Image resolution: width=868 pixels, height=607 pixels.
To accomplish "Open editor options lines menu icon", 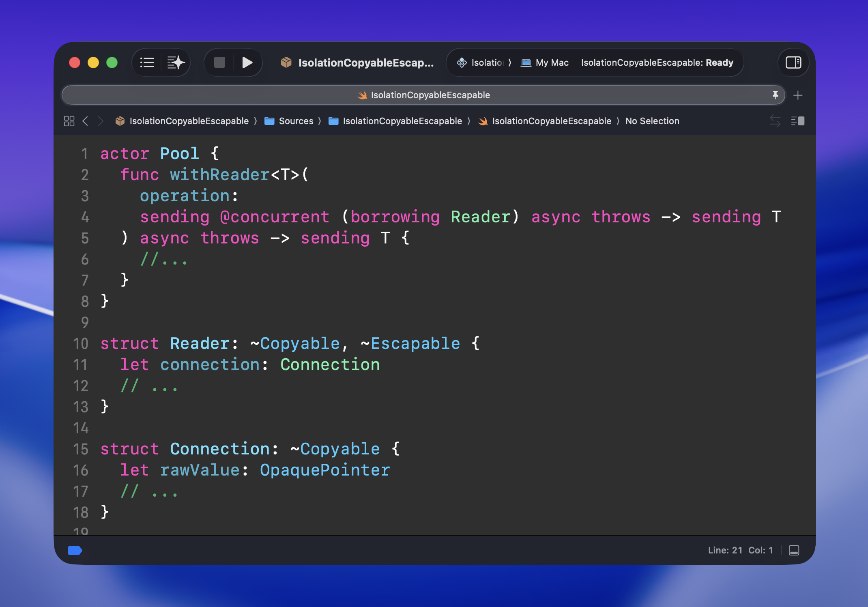I will pyautogui.click(x=797, y=121).
